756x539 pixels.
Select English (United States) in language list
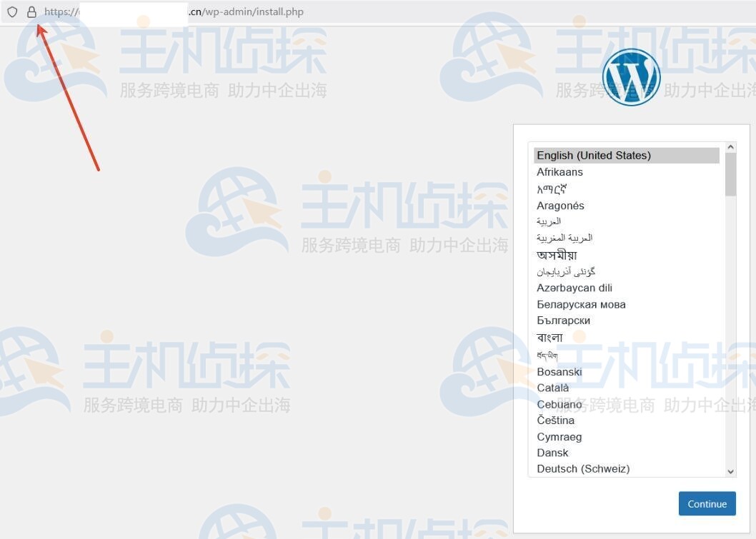[x=593, y=155]
